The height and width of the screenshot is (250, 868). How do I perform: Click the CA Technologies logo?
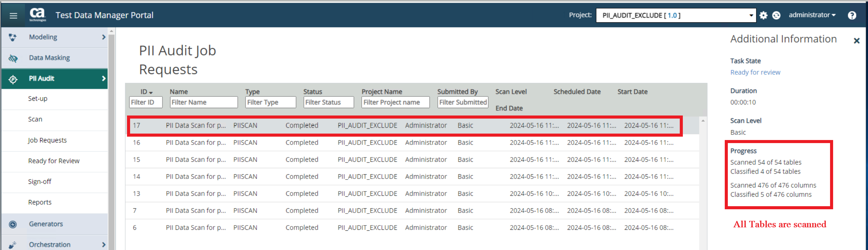(37, 15)
